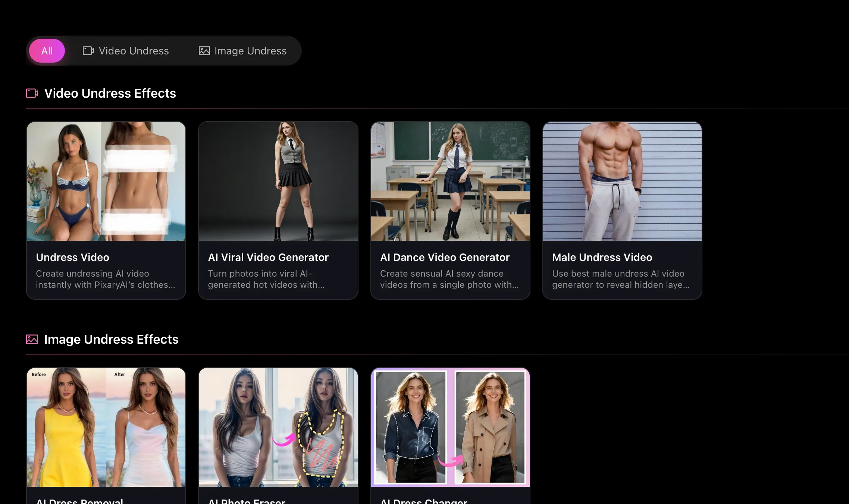Click the AI Dance Video Generator title
The height and width of the screenshot is (504, 849).
(445, 257)
